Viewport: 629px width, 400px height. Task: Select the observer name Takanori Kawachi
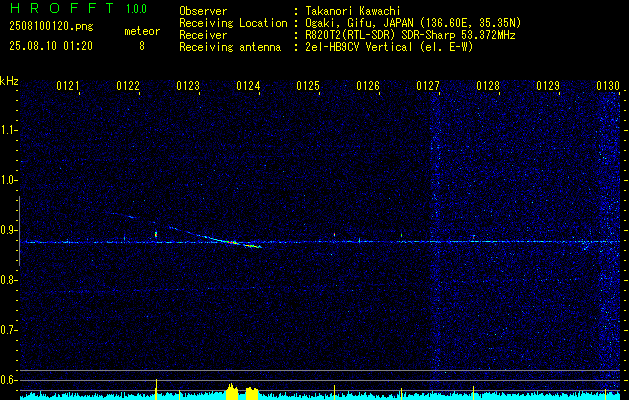pyautogui.click(x=353, y=11)
